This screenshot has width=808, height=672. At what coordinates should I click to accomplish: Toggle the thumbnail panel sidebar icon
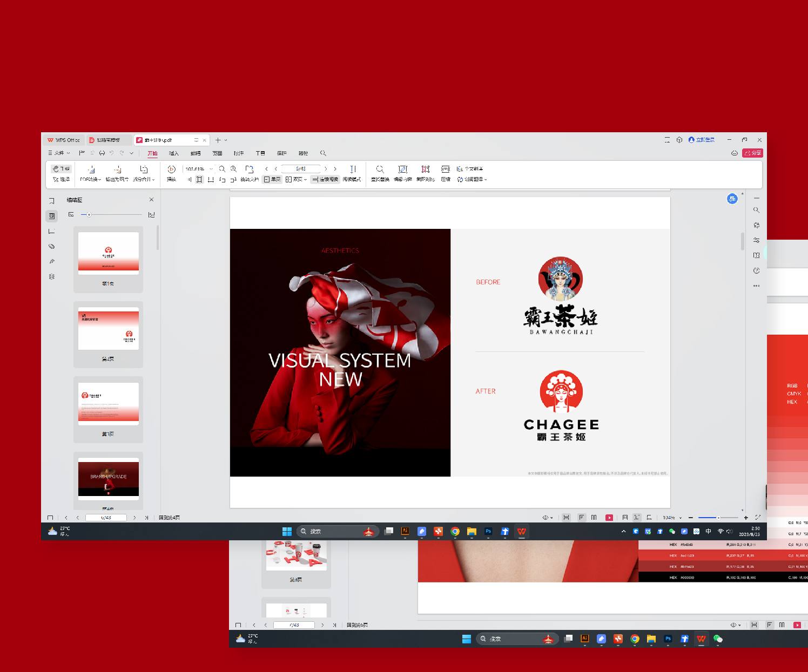pos(52,216)
